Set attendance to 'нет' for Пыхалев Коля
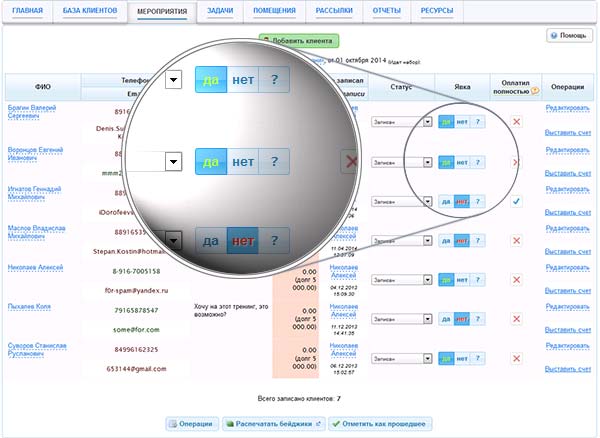Image resolution: width=600 pixels, height=438 pixels. tap(461, 319)
